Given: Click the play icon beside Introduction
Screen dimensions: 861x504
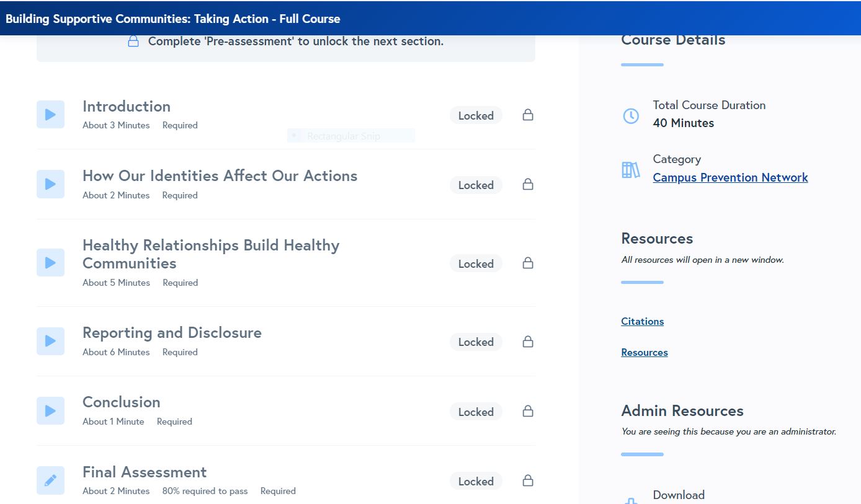Looking at the screenshot, I should point(50,115).
